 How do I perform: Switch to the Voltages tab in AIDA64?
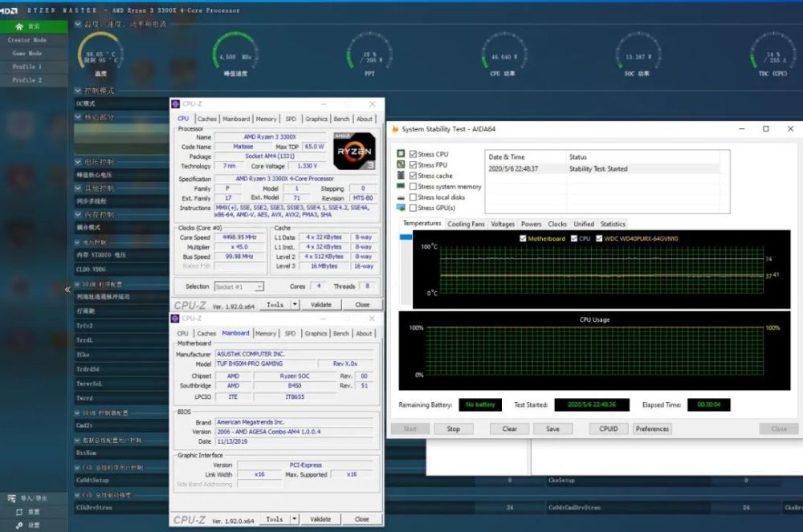503,225
